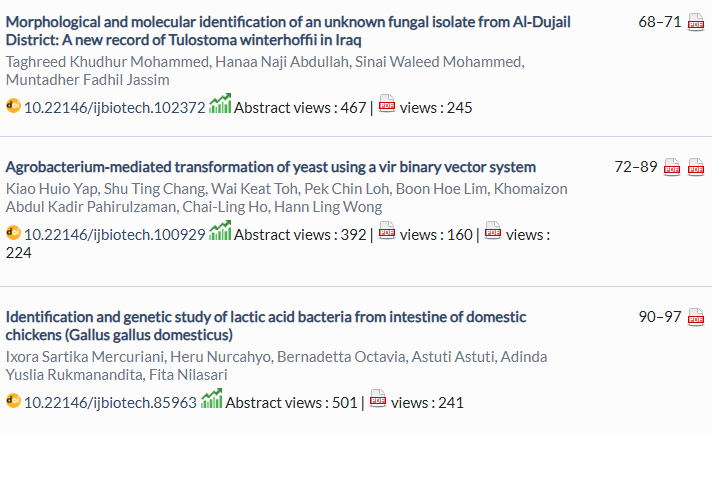The height and width of the screenshot is (499, 712).
Task: Click statistics chart icon for lactic acid article
Action: [212, 398]
